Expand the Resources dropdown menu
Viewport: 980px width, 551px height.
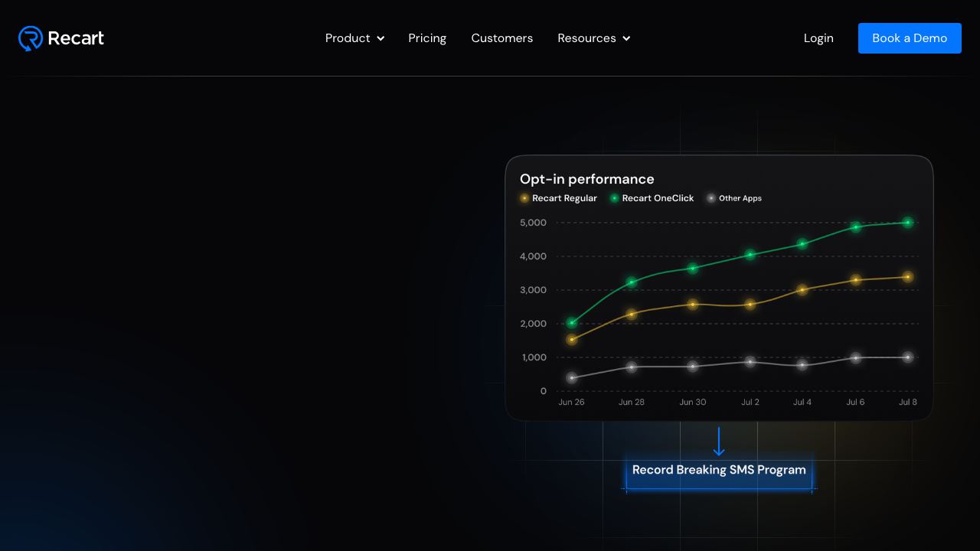coord(593,38)
